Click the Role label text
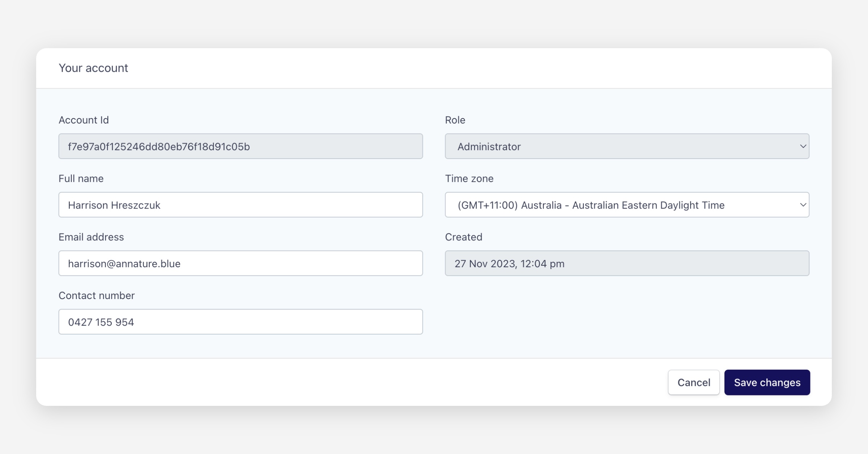 tap(455, 120)
